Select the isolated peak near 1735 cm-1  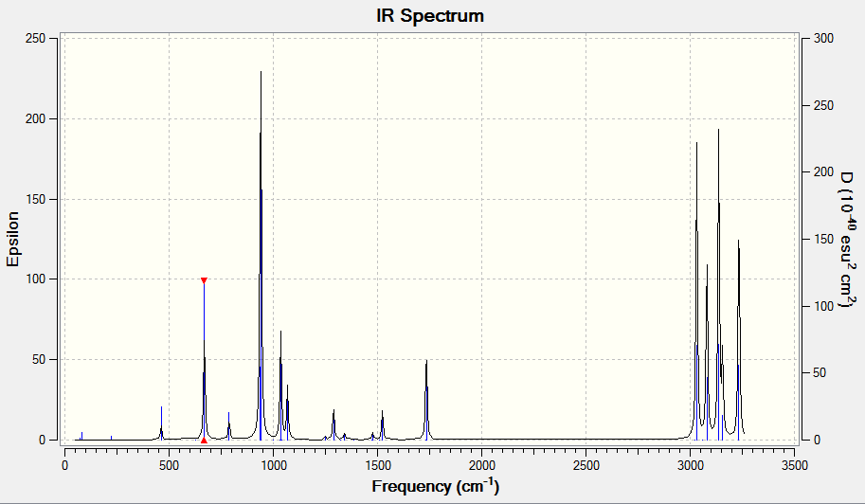click(x=426, y=400)
